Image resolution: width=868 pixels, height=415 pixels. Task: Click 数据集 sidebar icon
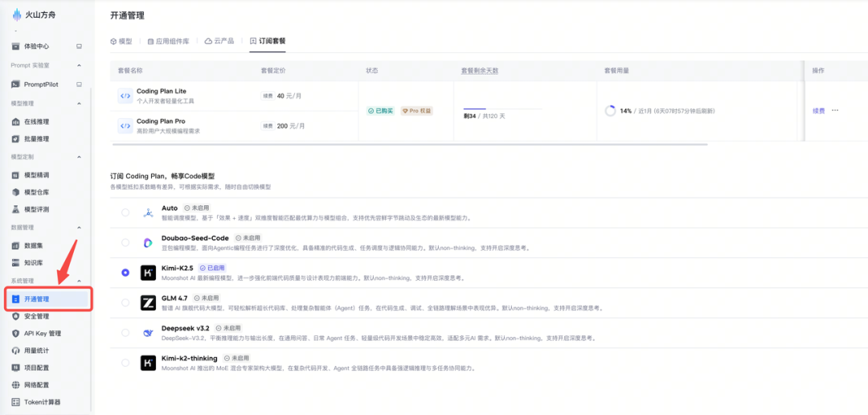tap(15, 245)
